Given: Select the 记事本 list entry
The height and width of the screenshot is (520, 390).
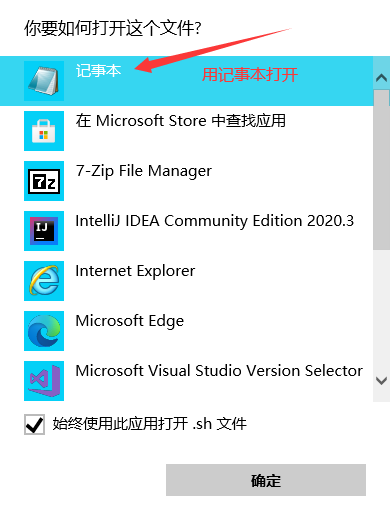Looking at the screenshot, I should (x=186, y=81).
